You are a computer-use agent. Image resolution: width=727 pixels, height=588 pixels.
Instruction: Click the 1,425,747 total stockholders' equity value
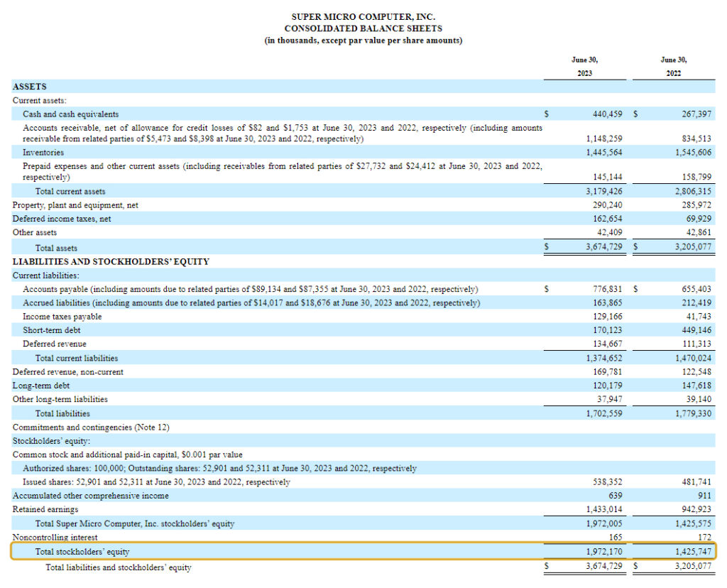pyautogui.click(x=693, y=552)
